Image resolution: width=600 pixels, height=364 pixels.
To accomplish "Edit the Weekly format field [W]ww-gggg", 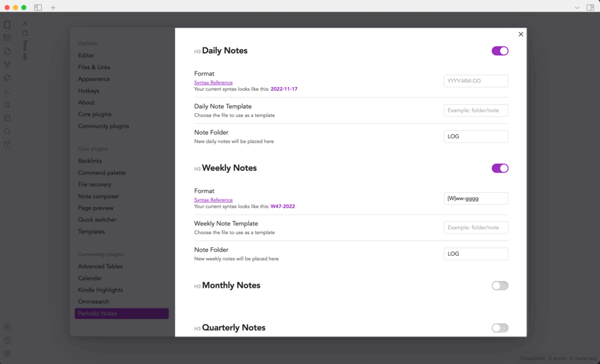I will point(476,198).
